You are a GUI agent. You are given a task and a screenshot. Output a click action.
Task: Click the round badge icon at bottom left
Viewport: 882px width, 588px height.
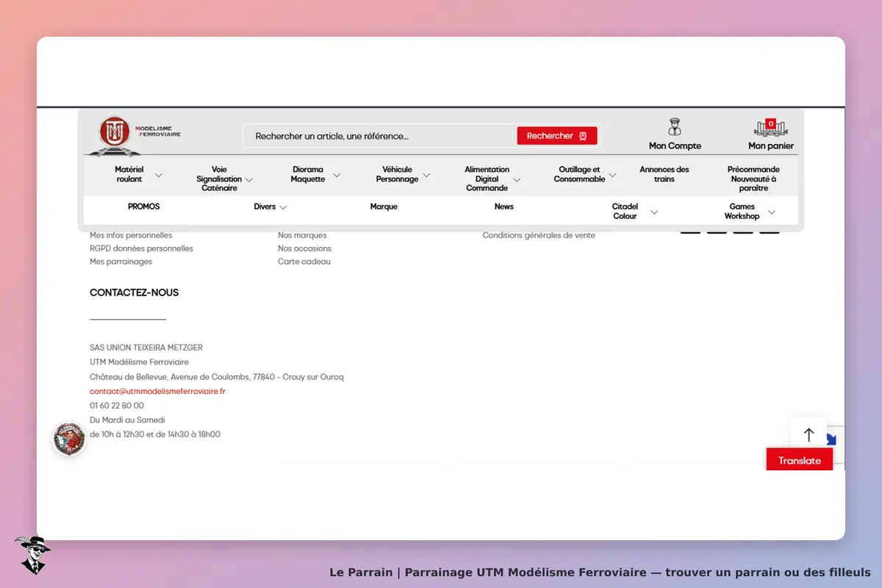coord(70,439)
